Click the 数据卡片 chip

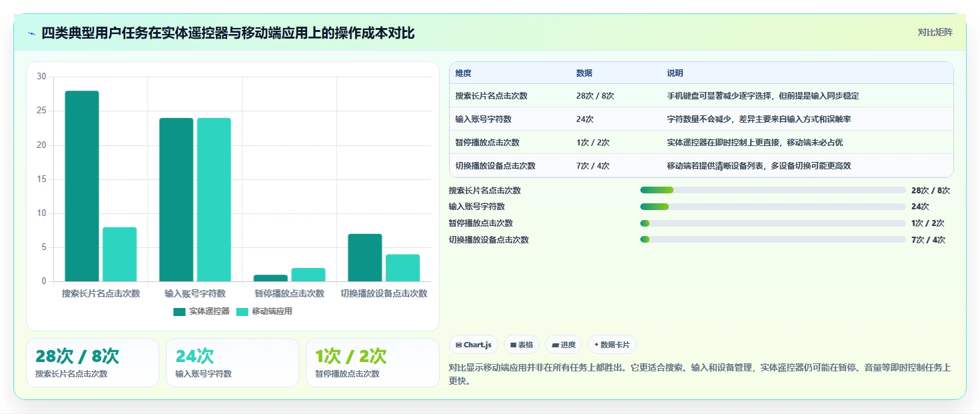[x=612, y=345]
